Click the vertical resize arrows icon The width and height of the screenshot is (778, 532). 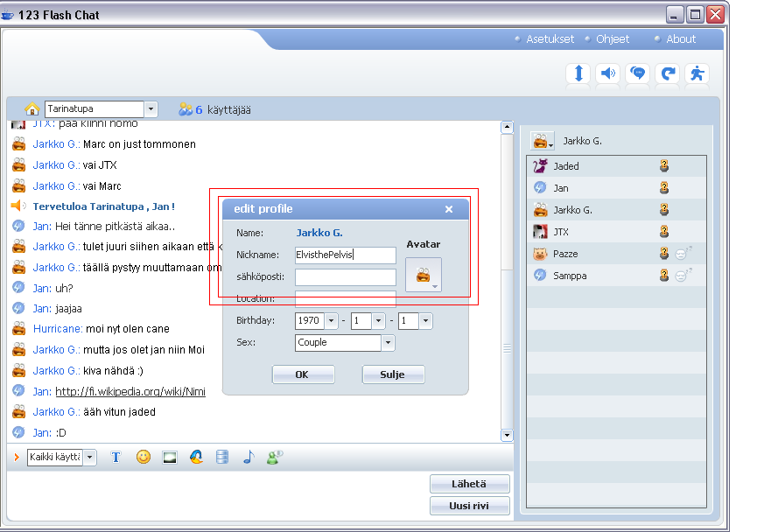(x=578, y=73)
